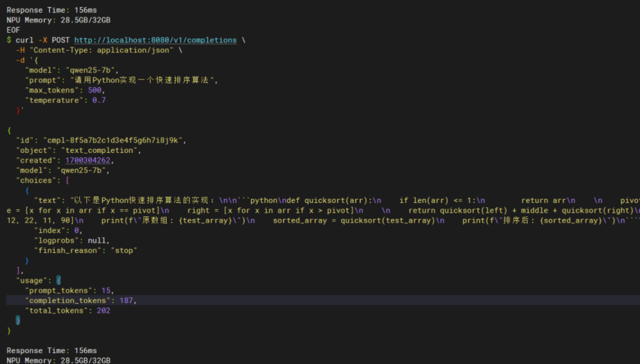Click the "created" key
640x364 pixels.
pos(36,160)
